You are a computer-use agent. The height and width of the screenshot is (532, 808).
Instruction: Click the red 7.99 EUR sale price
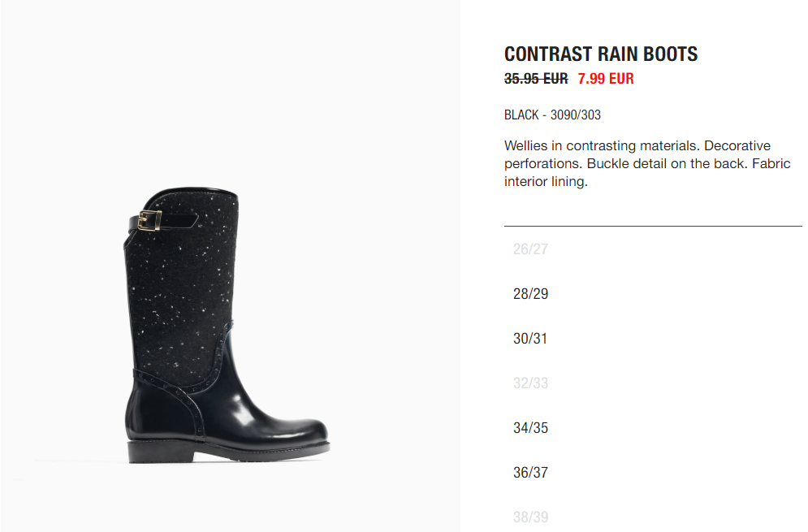(606, 79)
